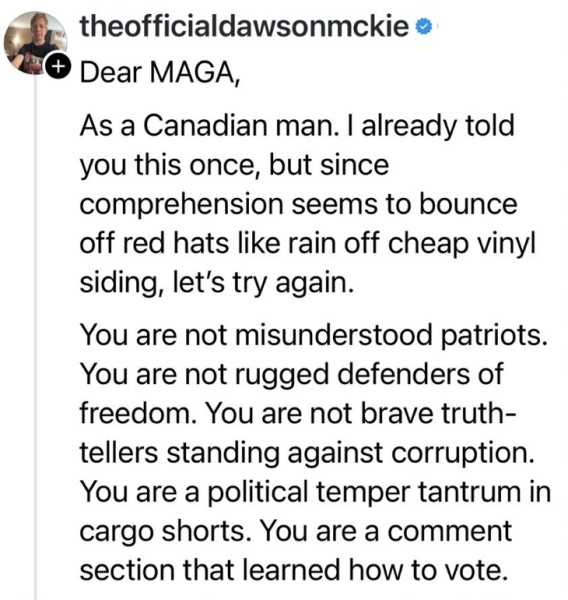The width and height of the screenshot is (568, 600).
Task: Click the words 'rugged defenders of'
Action: (369, 374)
